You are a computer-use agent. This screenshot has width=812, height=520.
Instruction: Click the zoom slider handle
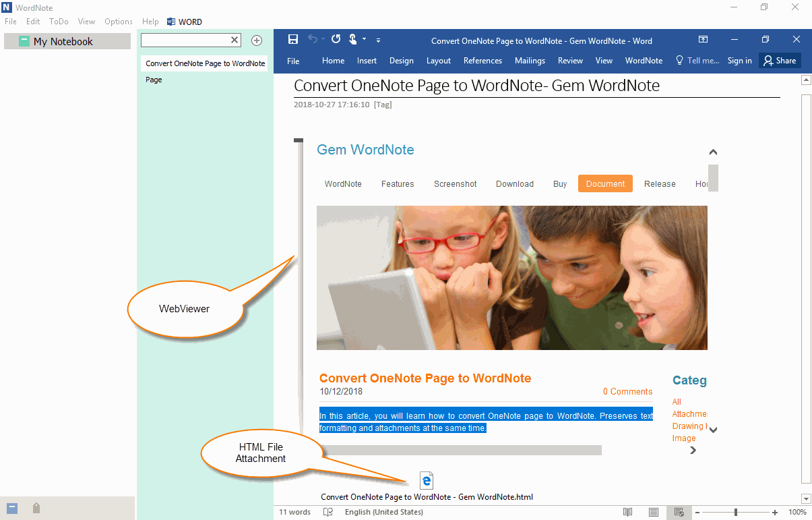click(735, 512)
